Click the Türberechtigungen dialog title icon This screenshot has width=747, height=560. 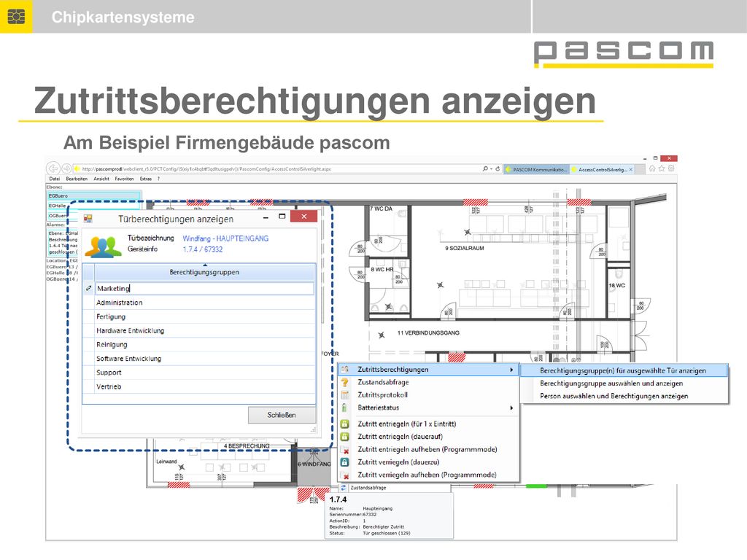88,219
